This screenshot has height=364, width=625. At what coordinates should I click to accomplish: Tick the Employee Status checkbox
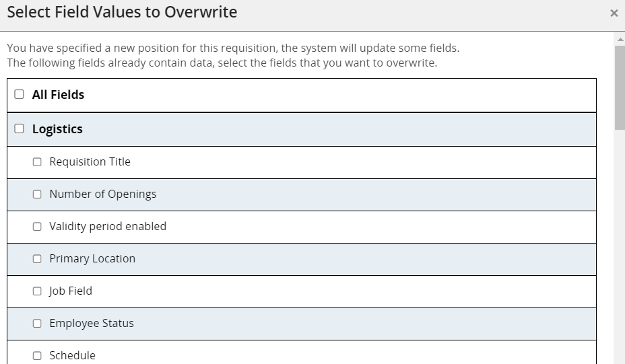pyautogui.click(x=37, y=324)
